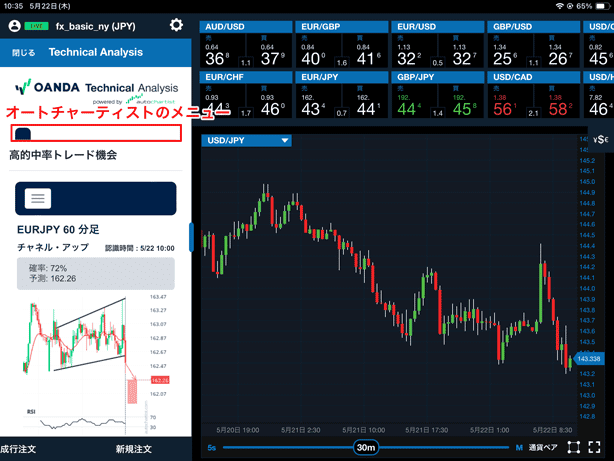
Task: Tap the 成行注文 market order button
Action: 18,449
